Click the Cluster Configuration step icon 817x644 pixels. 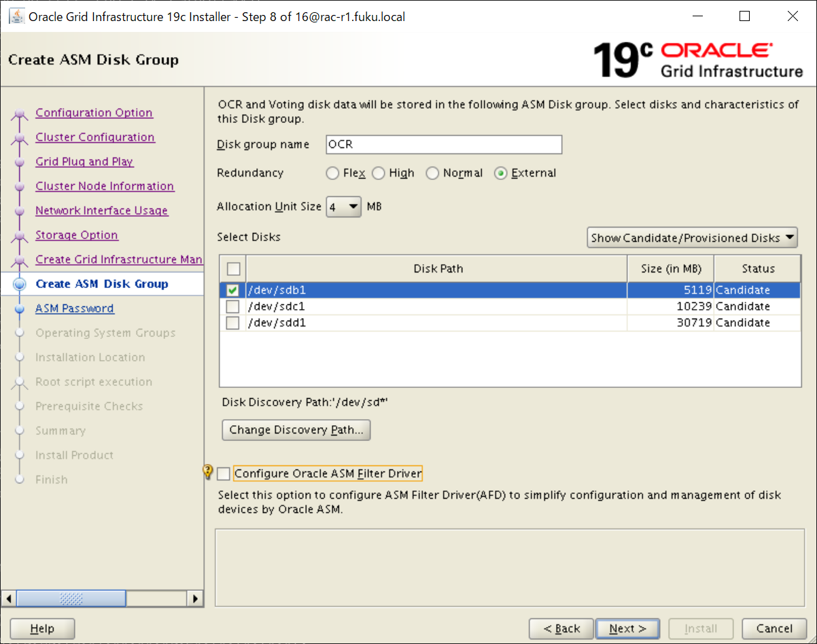[x=20, y=139]
